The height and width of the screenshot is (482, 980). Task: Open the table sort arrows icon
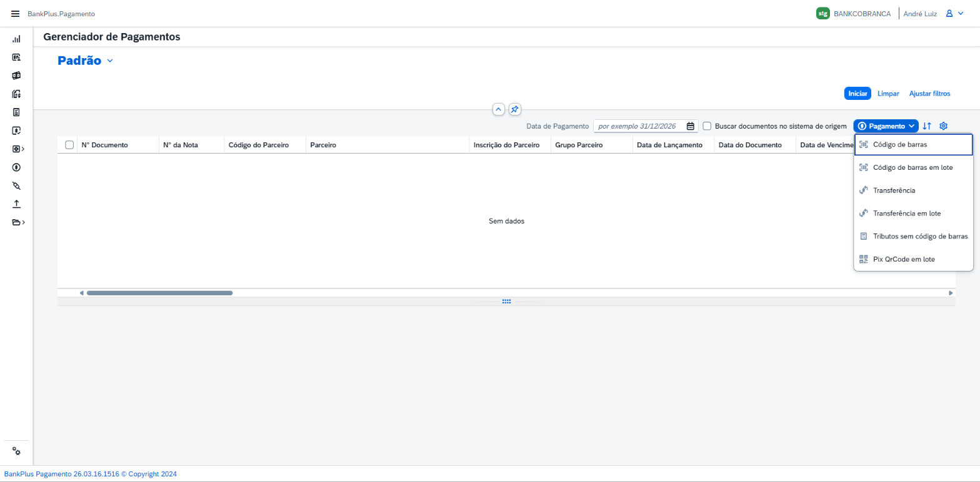pyautogui.click(x=927, y=126)
